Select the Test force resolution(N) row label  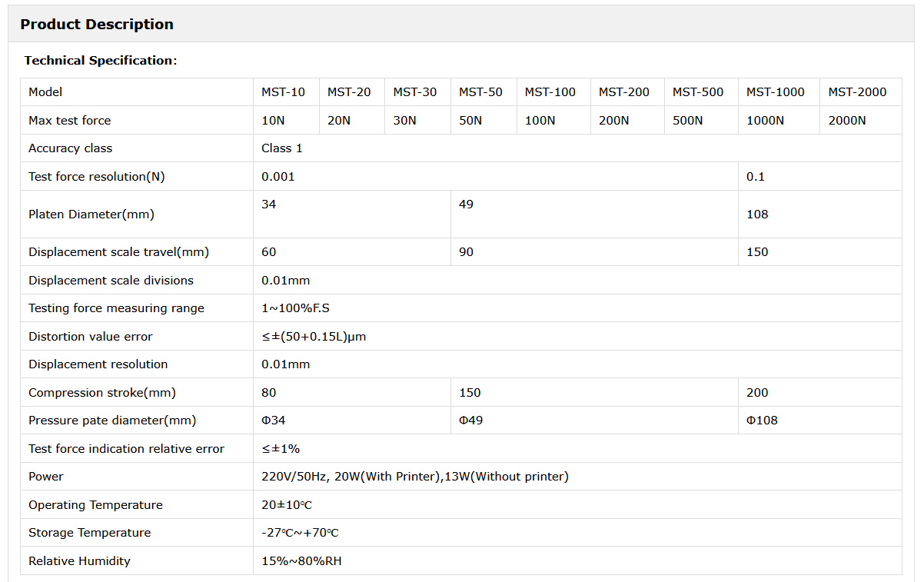pos(97,177)
